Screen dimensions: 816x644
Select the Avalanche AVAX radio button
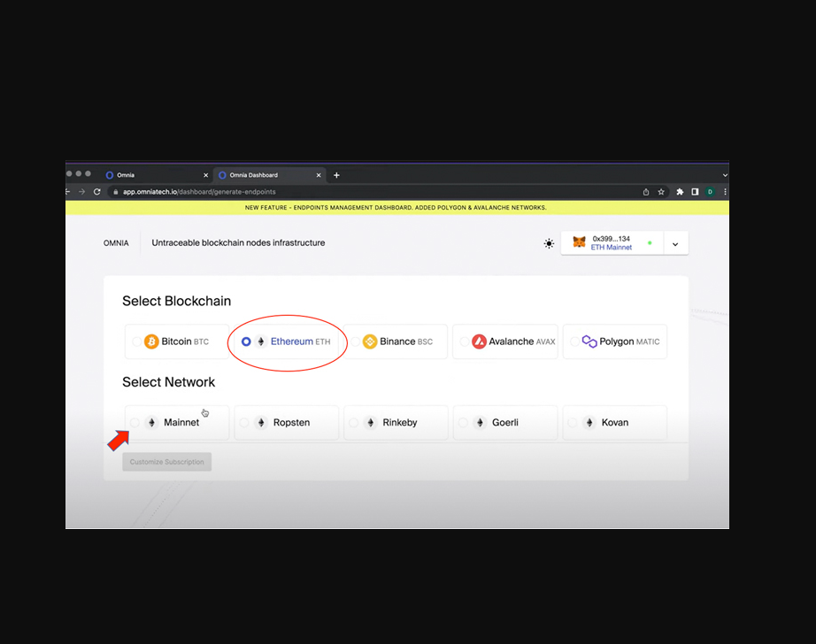tap(465, 341)
